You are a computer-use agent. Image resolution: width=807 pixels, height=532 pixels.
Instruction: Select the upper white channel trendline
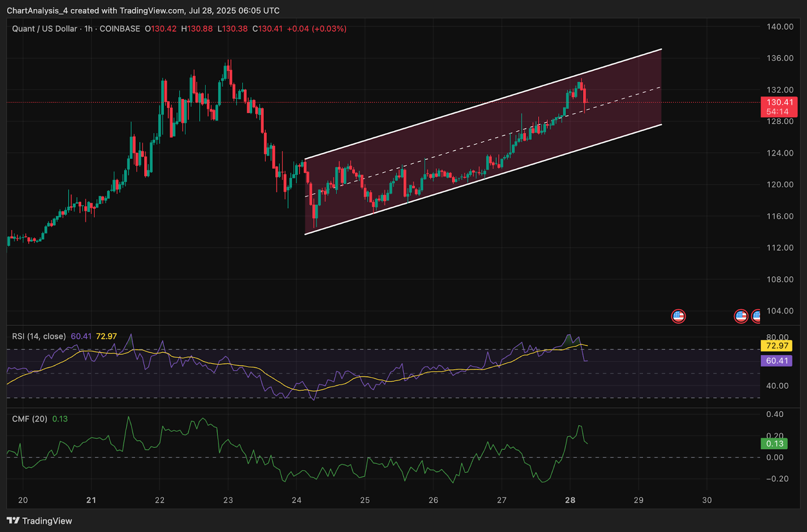[483, 104]
